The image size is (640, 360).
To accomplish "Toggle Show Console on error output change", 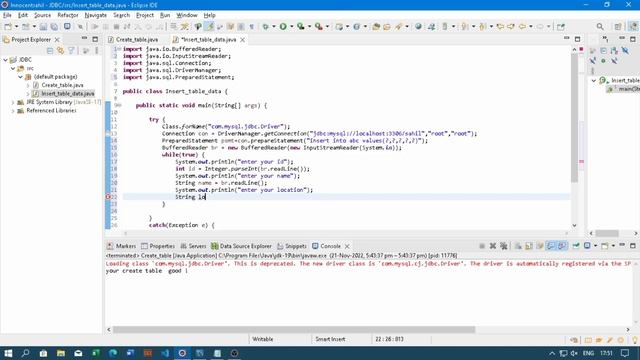I will point(562,246).
